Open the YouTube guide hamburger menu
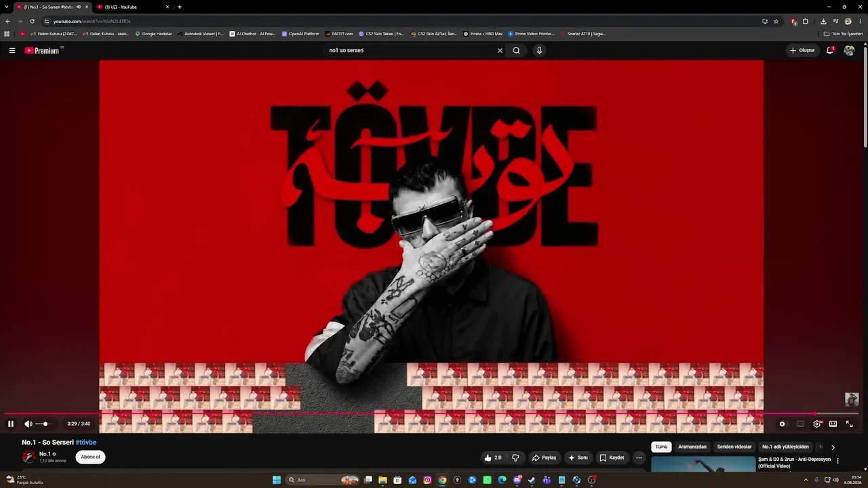This screenshot has width=868, height=488. point(12,50)
